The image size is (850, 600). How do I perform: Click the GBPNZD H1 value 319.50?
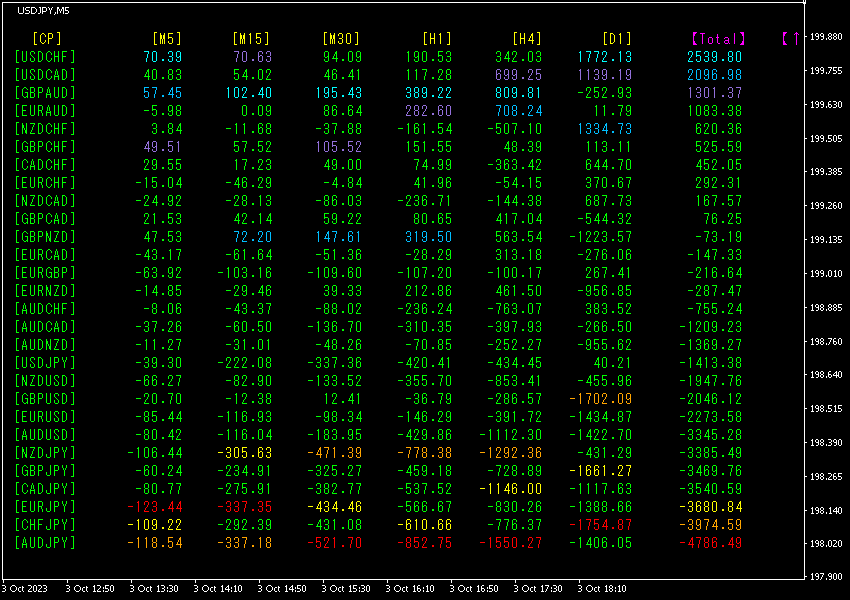(428, 237)
